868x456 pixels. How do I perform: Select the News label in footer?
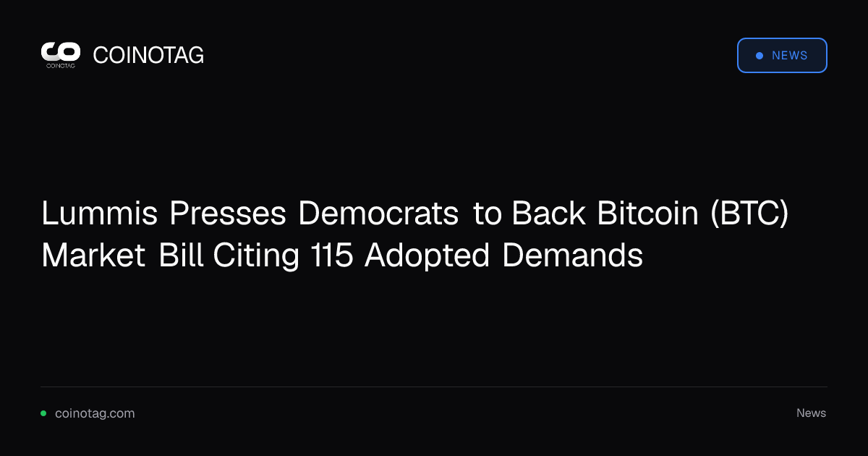pos(811,413)
